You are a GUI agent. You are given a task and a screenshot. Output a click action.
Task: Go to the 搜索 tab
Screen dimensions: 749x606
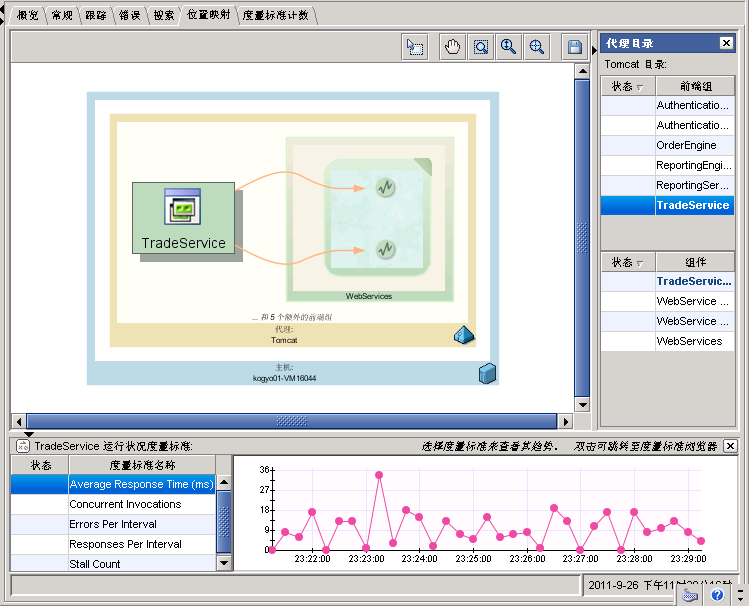(x=164, y=15)
